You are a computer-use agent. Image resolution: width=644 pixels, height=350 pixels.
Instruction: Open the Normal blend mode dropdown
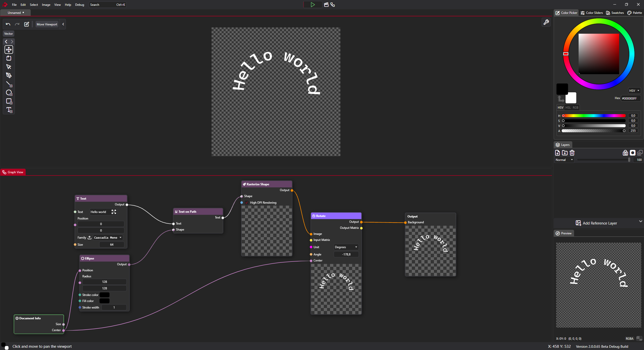pos(564,160)
